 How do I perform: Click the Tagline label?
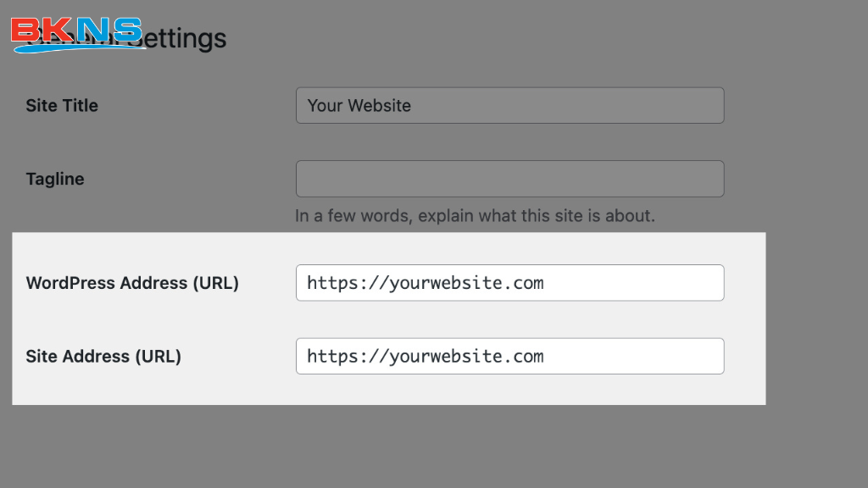click(x=54, y=179)
